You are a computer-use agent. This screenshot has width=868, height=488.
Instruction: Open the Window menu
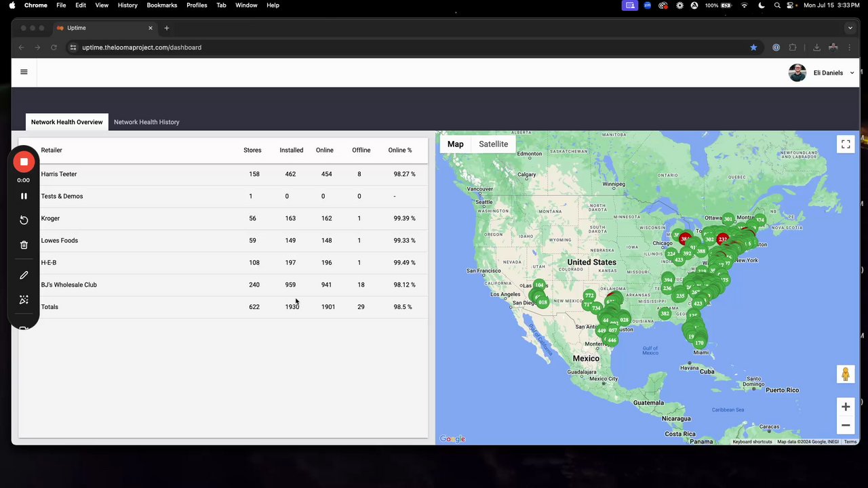[246, 5]
